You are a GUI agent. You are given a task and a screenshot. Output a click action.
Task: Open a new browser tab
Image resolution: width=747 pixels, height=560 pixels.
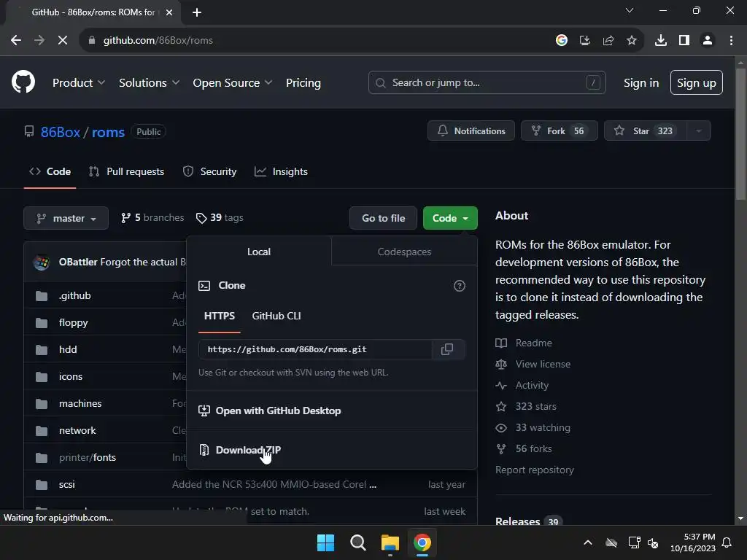tap(197, 12)
